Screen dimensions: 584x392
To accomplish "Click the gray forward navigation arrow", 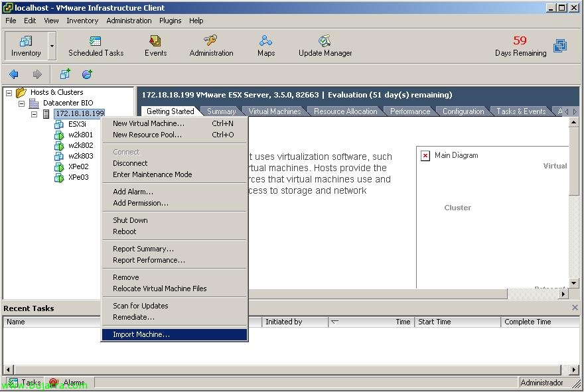I will click(37, 74).
